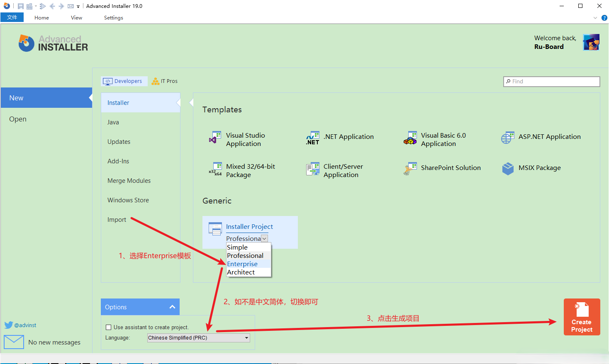Open the blue Help question mark icon
This screenshot has height=364, width=609.
pos(604,18)
